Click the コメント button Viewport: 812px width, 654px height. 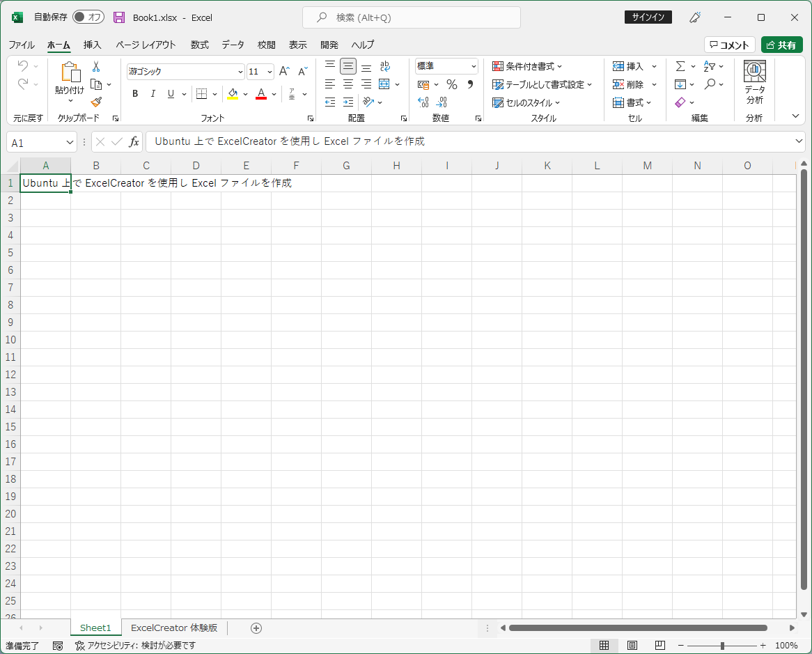730,45
